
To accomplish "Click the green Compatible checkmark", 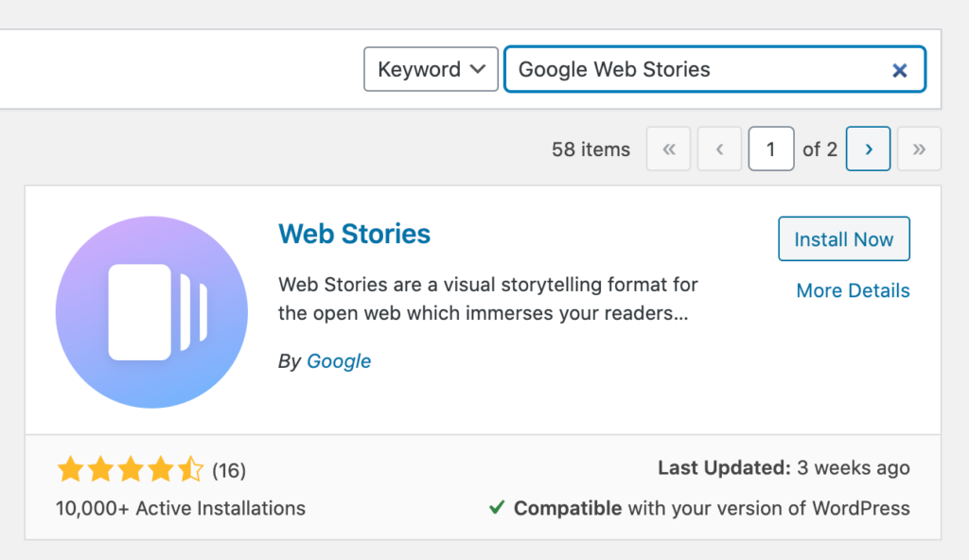I will pos(496,508).
